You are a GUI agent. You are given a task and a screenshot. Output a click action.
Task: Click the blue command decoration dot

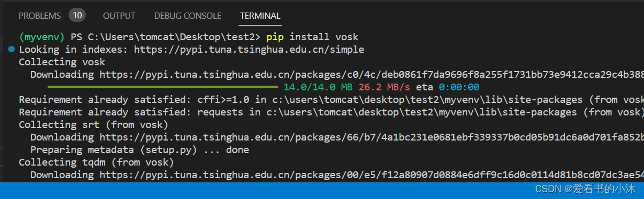[x=12, y=50]
